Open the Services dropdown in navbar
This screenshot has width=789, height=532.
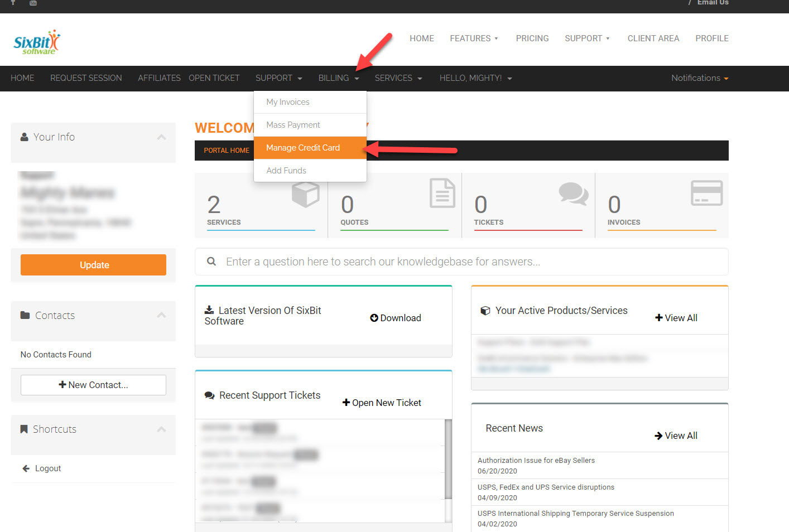[x=398, y=78]
